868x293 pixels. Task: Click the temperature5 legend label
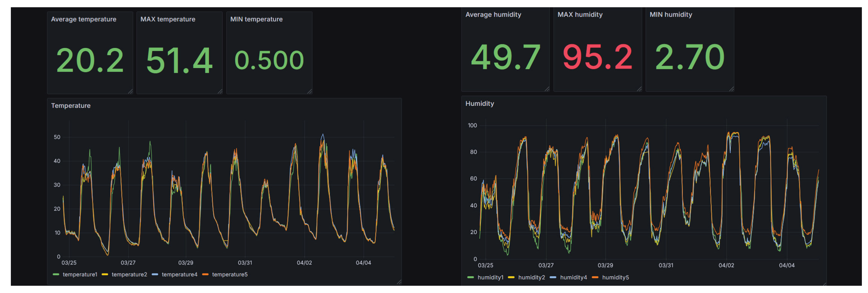pos(229,274)
